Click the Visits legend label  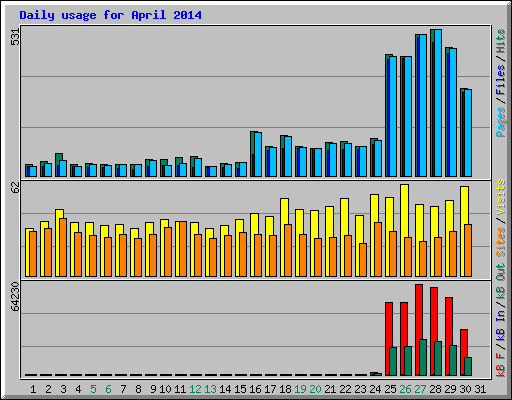click(x=501, y=197)
